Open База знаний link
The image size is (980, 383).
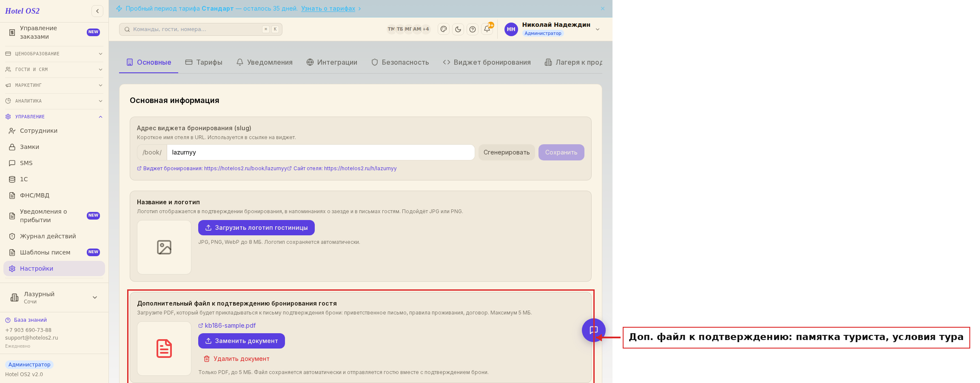pyautogui.click(x=26, y=320)
